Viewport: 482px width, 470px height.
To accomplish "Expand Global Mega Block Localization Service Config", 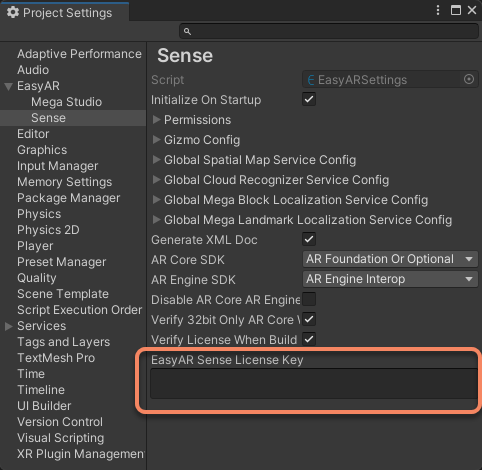I will click(x=156, y=199).
